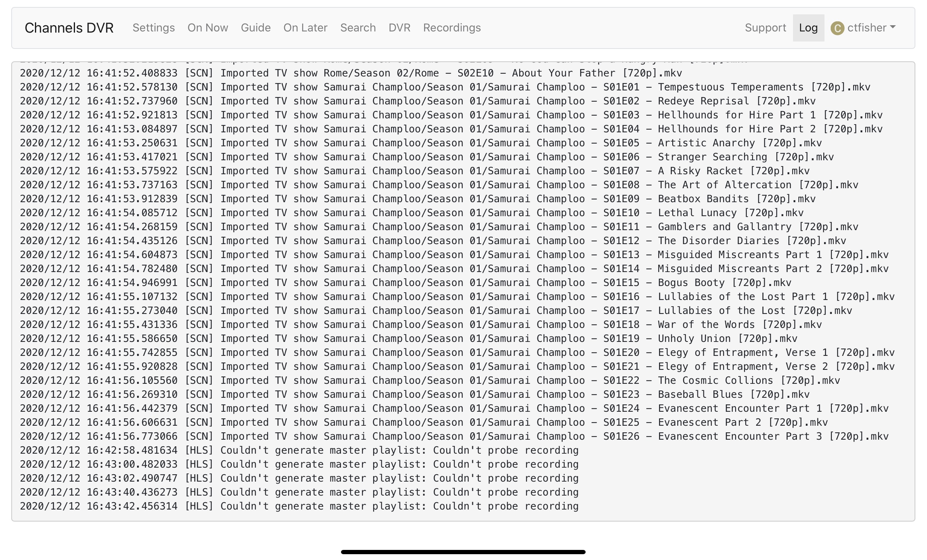Click the first HLS Couldn't probe recording entry
Screen dimensions: 927x560
click(x=299, y=451)
